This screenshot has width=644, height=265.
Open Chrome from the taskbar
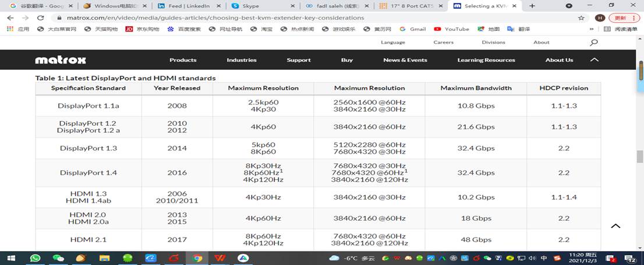click(x=197, y=258)
